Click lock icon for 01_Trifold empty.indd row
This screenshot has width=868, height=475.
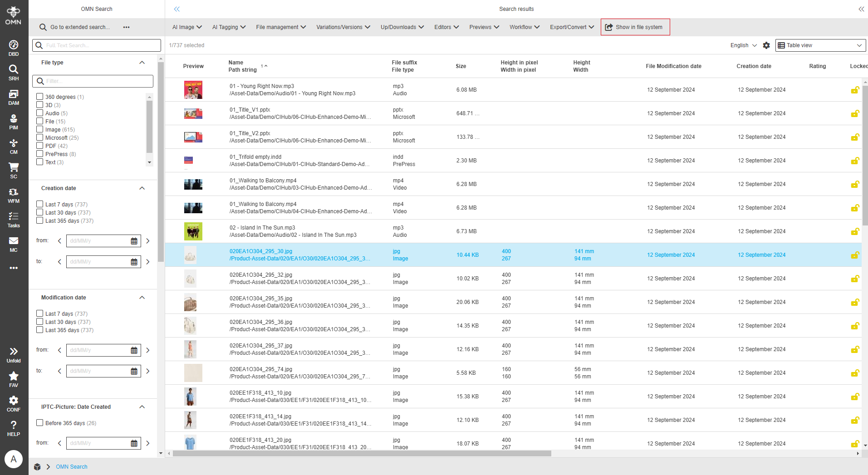(x=854, y=161)
